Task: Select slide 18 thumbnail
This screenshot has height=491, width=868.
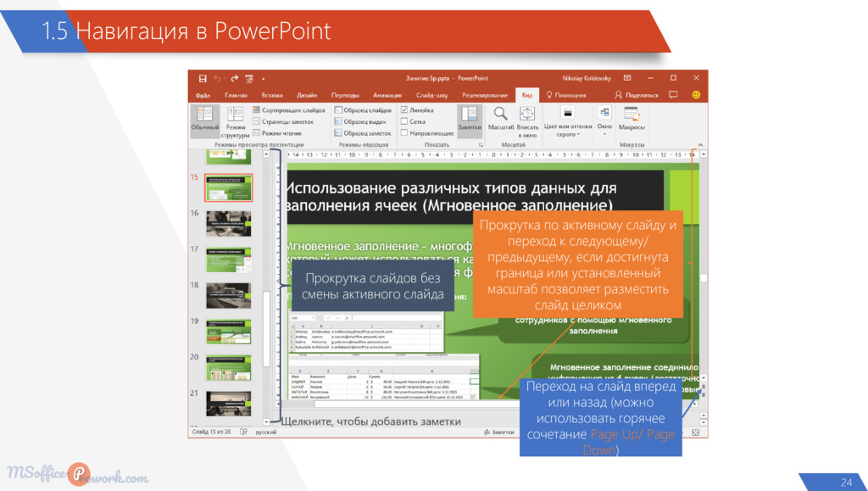Action: pos(228,295)
